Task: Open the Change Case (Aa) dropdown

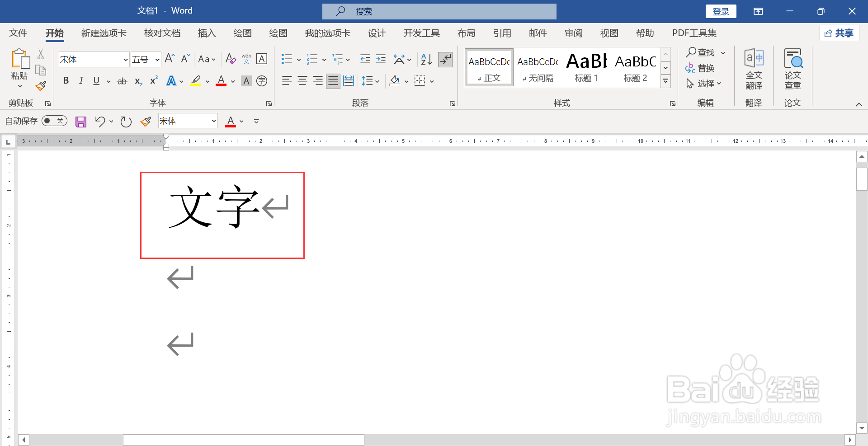Action: [x=207, y=59]
